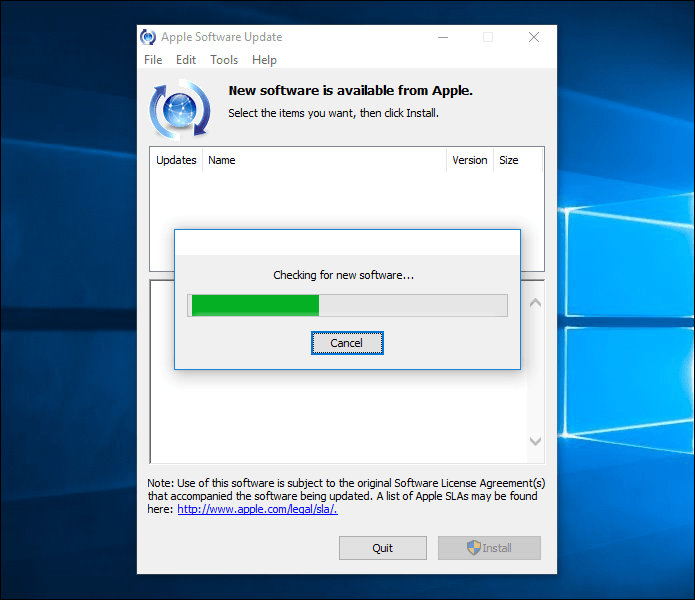Click the Quit button
This screenshot has width=695, height=600.
(383, 548)
